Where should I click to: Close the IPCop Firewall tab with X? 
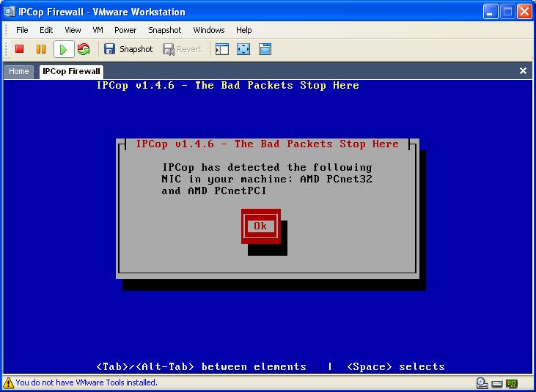523,71
